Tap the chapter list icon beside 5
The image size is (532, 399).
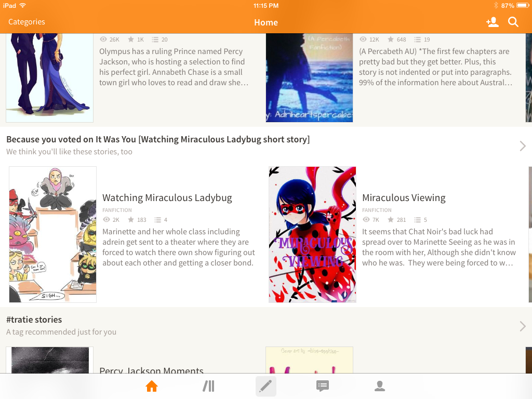[x=417, y=220]
